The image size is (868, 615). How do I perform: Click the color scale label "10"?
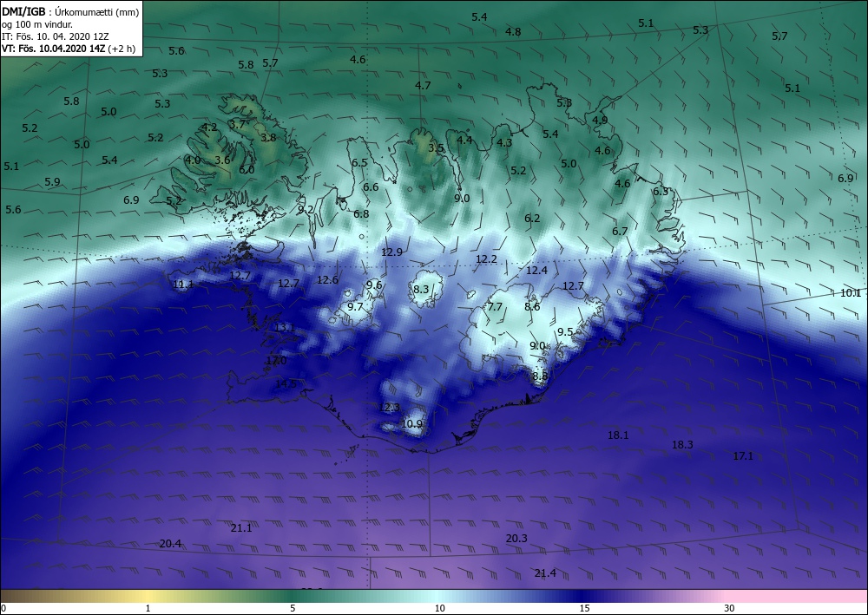439,608
